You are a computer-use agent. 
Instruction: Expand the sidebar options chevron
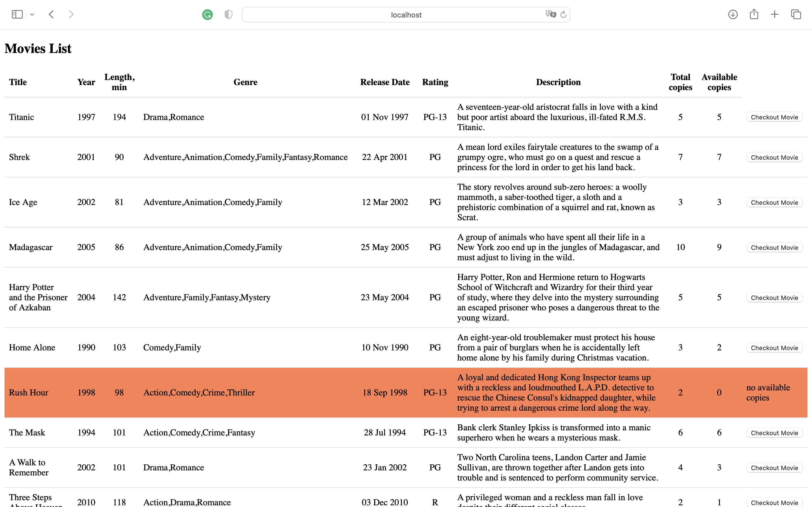coord(32,14)
